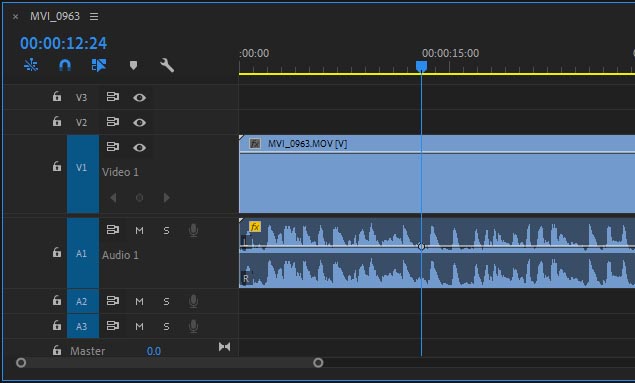Mute track A2
This screenshot has width=635, height=383.
click(139, 302)
